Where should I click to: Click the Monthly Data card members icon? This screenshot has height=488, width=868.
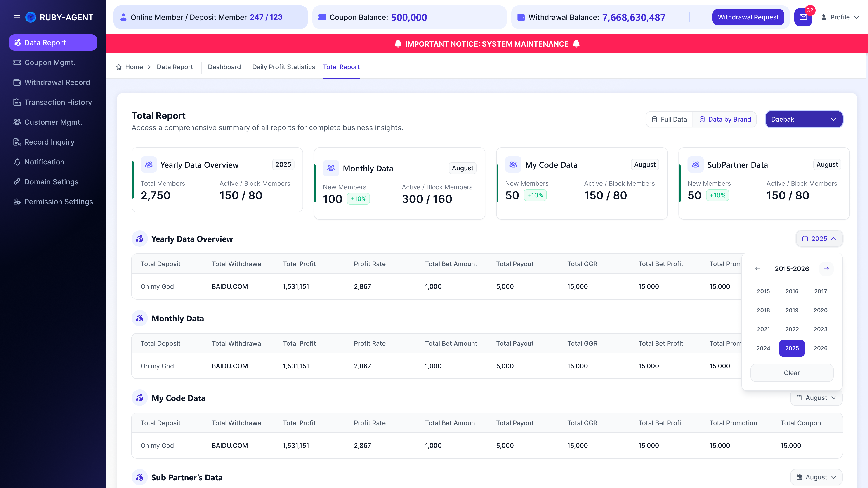click(x=331, y=168)
